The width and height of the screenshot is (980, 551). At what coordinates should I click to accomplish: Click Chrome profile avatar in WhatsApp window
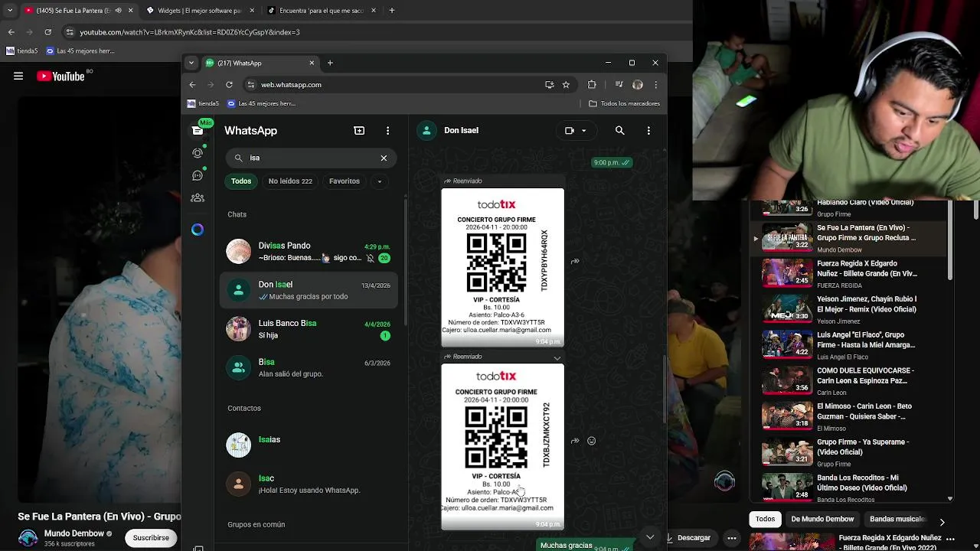point(637,85)
